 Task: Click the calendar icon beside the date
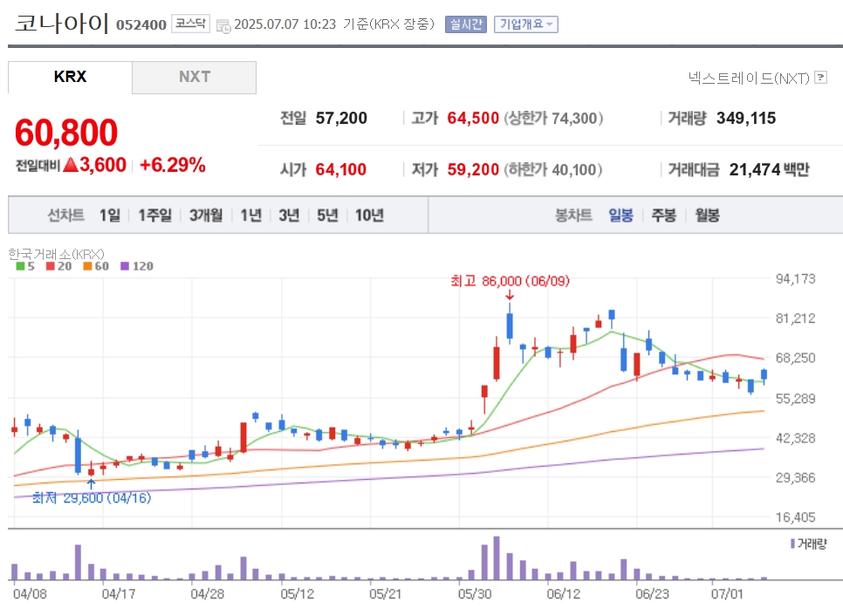(223, 26)
